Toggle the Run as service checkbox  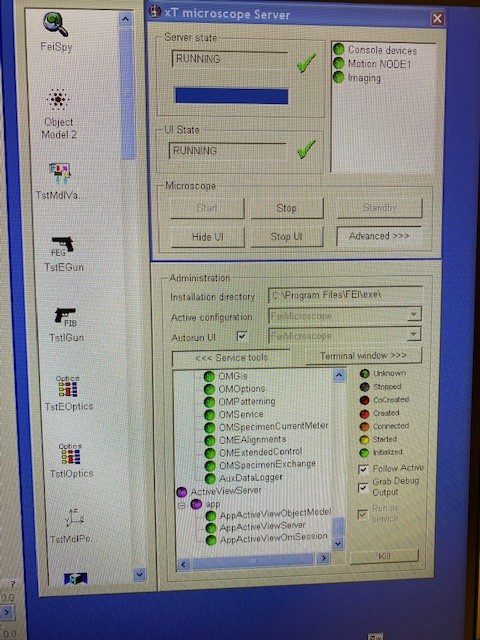(x=362, y=514)
